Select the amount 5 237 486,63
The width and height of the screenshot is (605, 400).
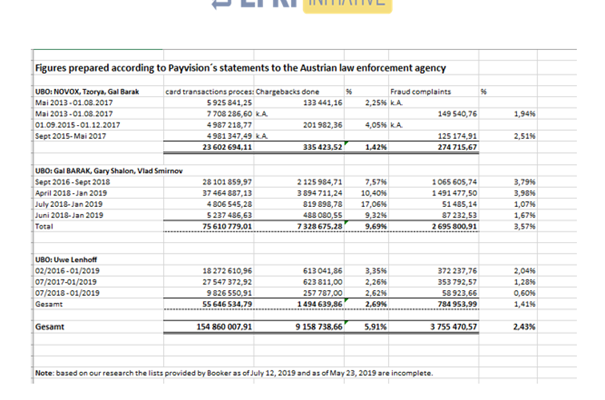coord(229,216)
